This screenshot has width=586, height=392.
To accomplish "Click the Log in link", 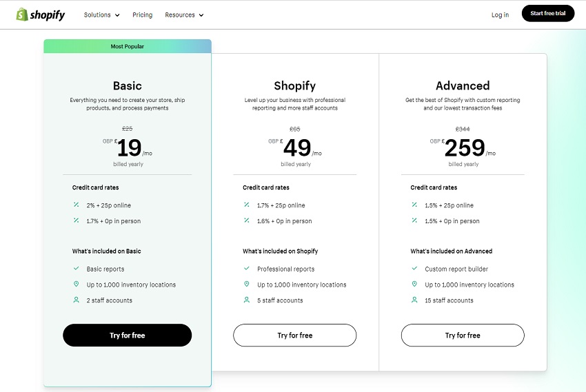I will (x=500, y=15).
